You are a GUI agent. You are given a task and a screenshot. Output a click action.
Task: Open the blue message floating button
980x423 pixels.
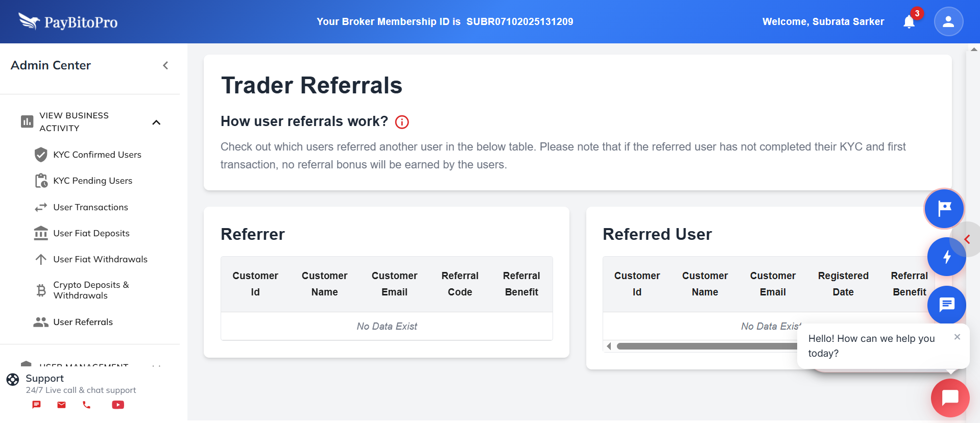point(946,305)
